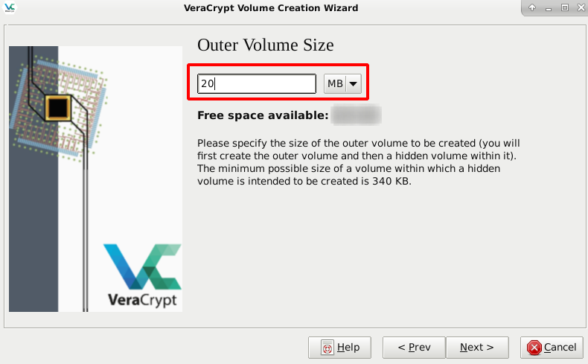Open the MB size unit dropdown
Screen dimensions: 588x364
click(x=342, y=83)
